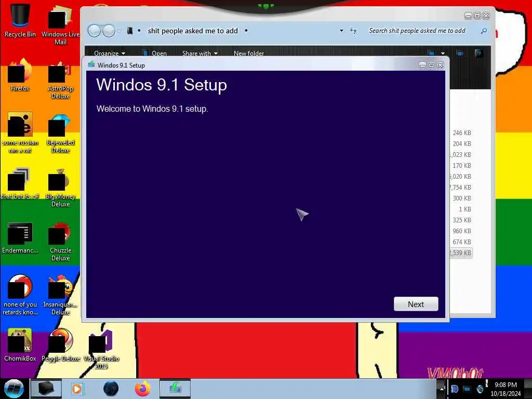Open Big Money Deluxe desktop shortcut
The image size is (532, 399).
point(60,188)
